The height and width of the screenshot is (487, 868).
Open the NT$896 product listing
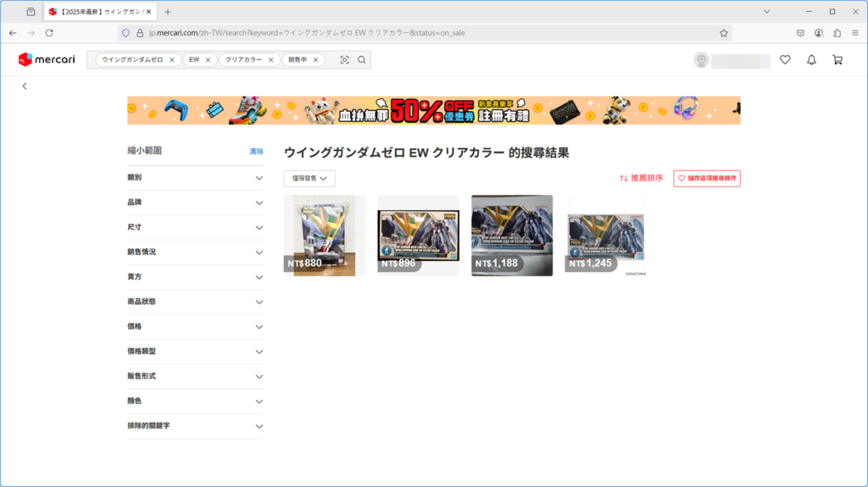coord(419,235)
